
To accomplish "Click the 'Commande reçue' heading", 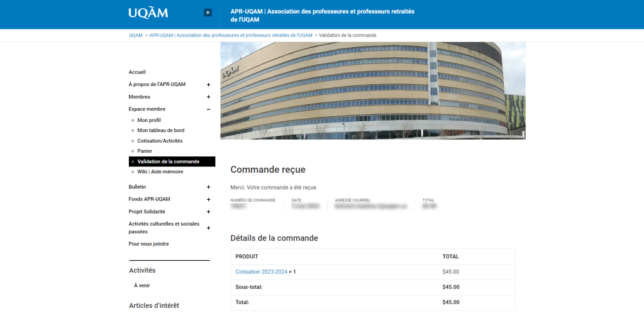I will click(x=268, y=170).
